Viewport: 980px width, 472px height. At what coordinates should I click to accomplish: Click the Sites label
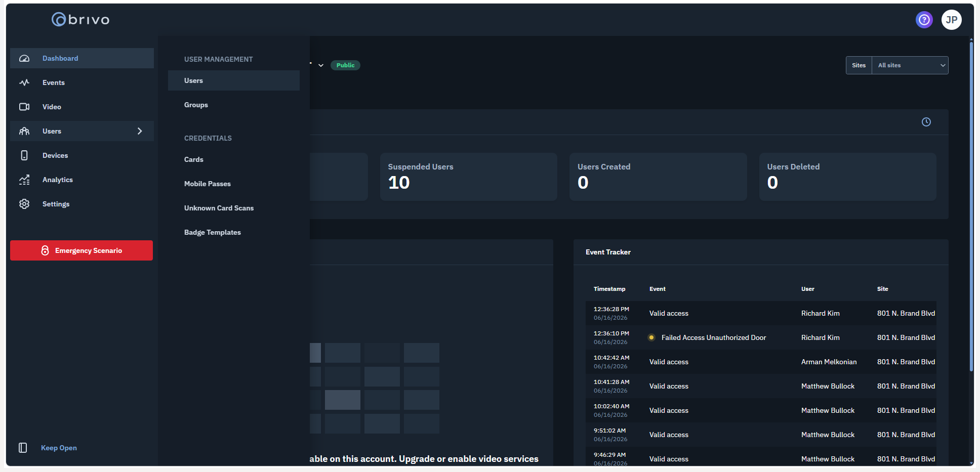(x=859, y=65)
